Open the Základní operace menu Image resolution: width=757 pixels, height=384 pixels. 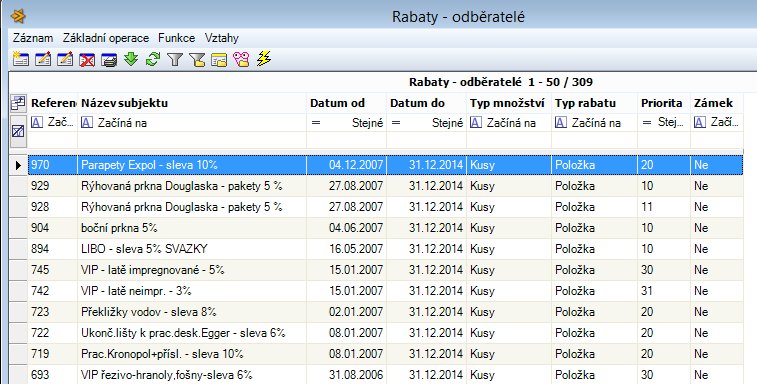tap(106, 38)
